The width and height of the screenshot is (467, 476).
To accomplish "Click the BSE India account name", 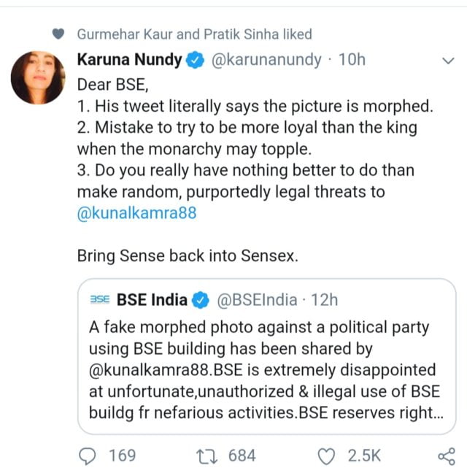I will pos(152,299).
